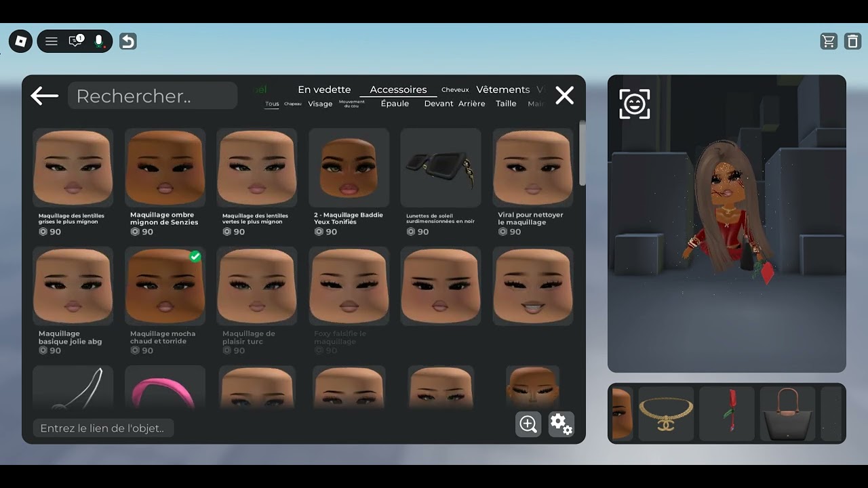Select the Chapeau subcategory
868x488 pixels.
(293, 104)
